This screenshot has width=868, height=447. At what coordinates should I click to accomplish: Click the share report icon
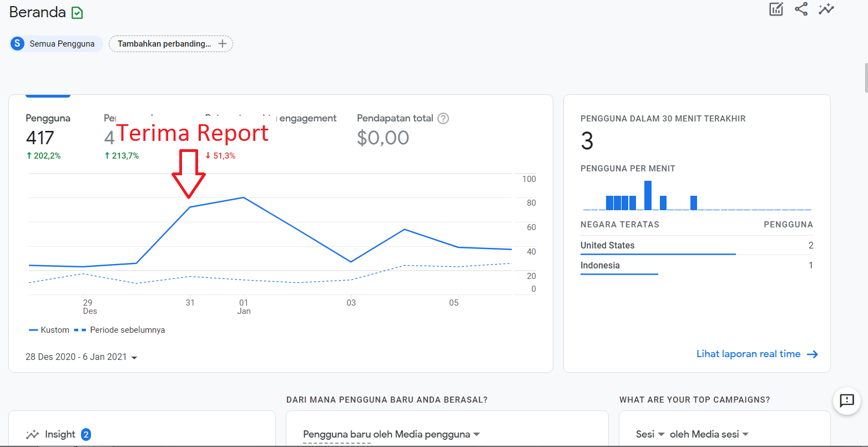tap(801, 9)
